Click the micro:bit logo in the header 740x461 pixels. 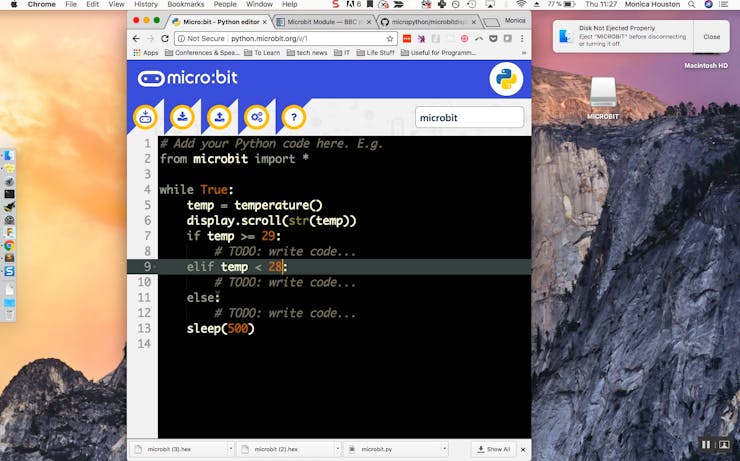tap(188, 78)
